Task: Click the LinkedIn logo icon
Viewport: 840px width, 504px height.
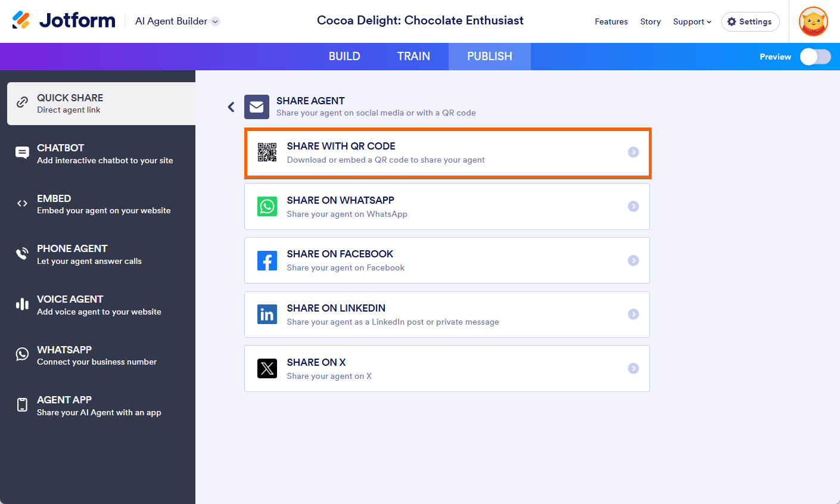Action: pos(267,314)
